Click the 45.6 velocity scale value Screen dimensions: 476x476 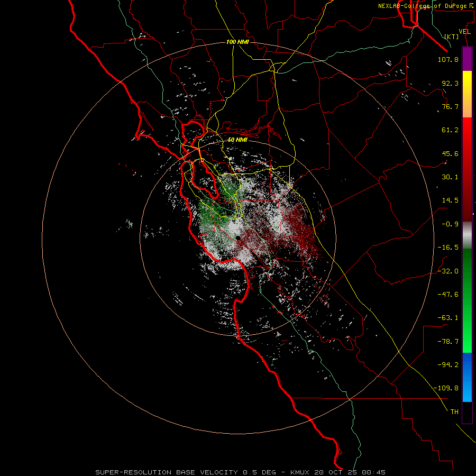tap(450, 153)
